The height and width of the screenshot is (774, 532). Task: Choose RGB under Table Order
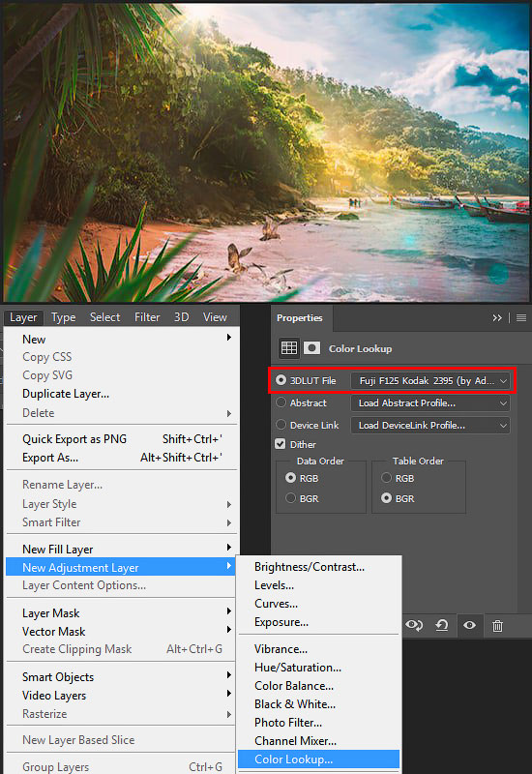pos(386,478)
